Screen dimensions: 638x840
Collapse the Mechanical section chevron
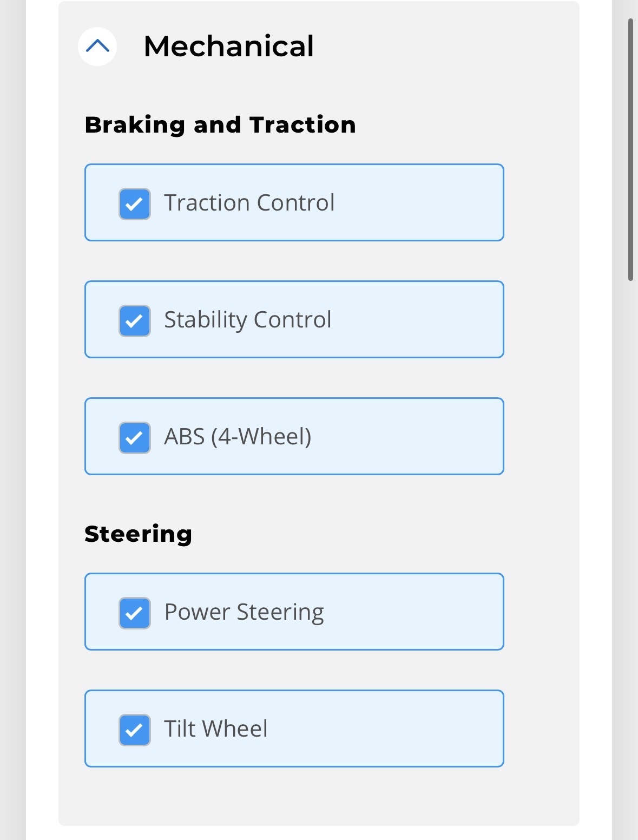click(x=97, y=47)
